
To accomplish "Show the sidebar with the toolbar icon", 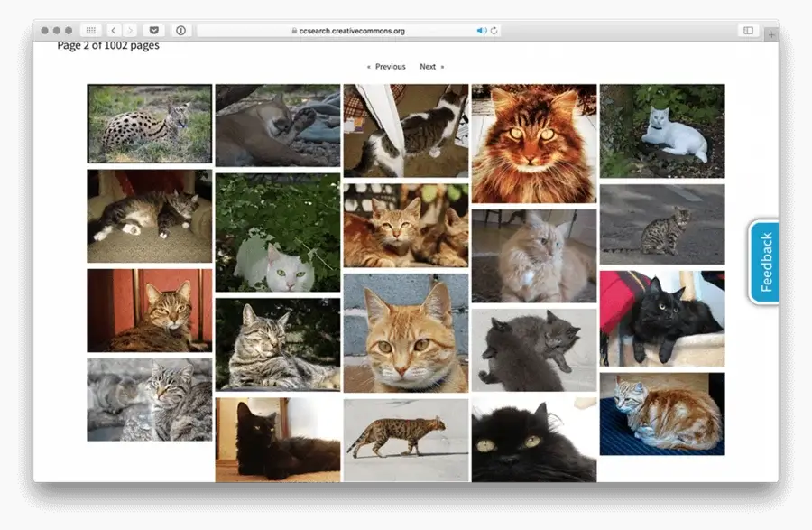I will pyautogui.click(x=748, y=31).
